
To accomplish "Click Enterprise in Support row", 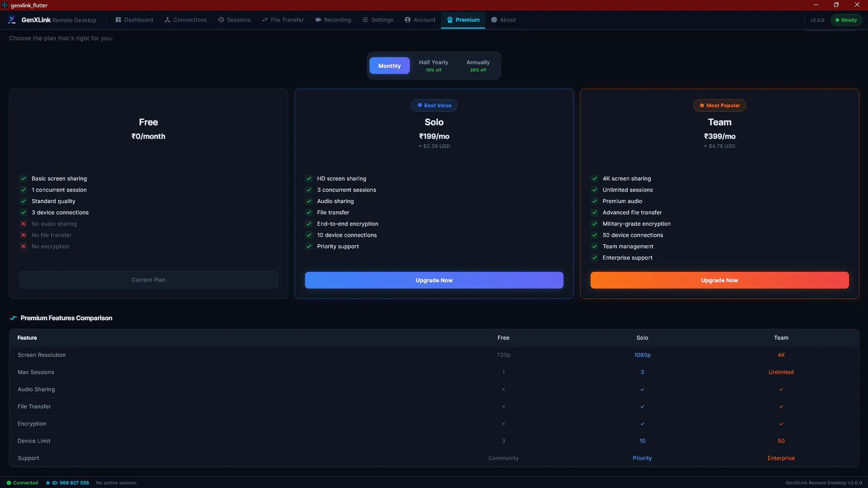I will coord(781,458).
